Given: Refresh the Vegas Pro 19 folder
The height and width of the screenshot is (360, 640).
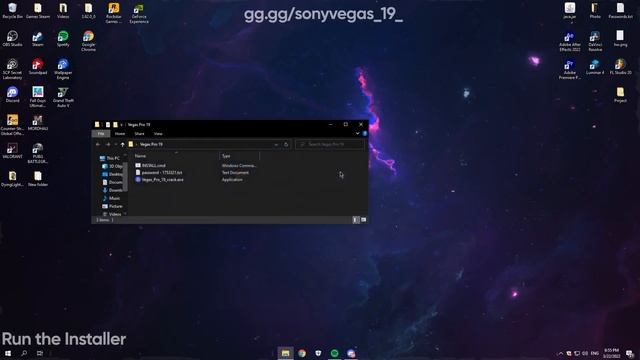Looking at the screenshot, I should click(x=286, y=144).
